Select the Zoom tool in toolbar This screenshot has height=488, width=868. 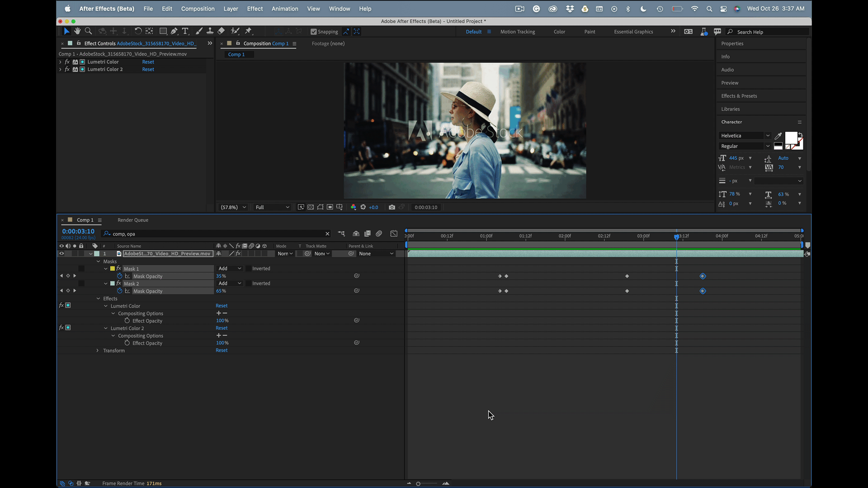(x=89, y=31)
